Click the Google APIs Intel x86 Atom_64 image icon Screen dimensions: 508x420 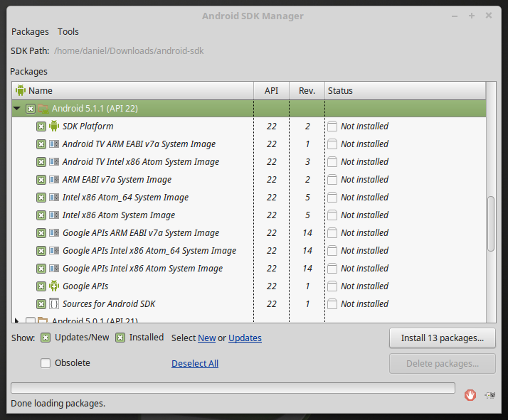point(54,250)
